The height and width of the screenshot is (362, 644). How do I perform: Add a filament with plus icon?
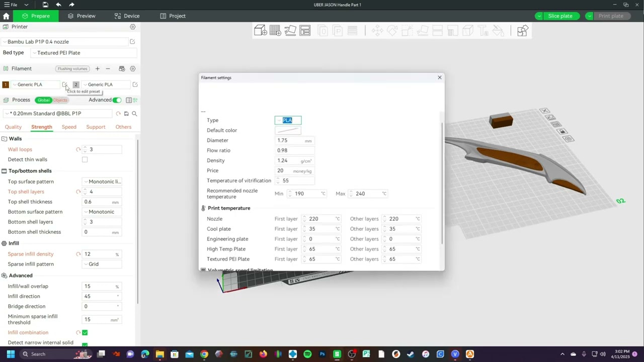pyautogui.click(x=97, y=68)
